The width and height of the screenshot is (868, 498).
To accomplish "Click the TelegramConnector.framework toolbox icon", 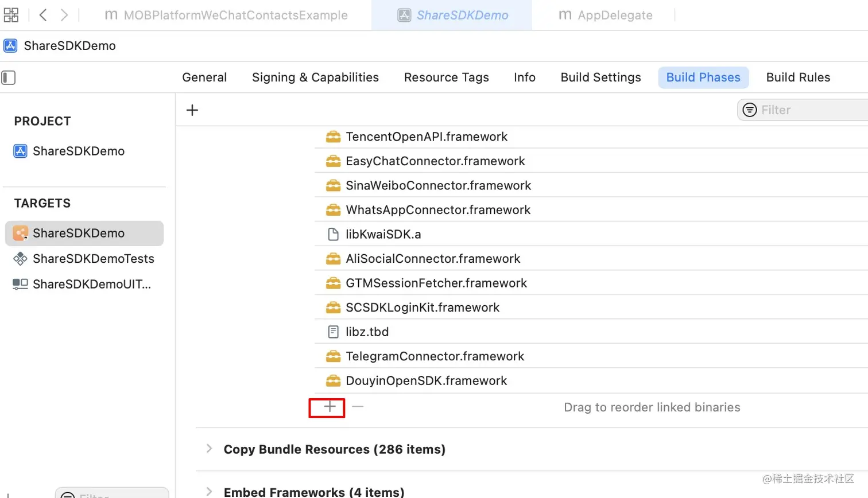I will [333, 356].
